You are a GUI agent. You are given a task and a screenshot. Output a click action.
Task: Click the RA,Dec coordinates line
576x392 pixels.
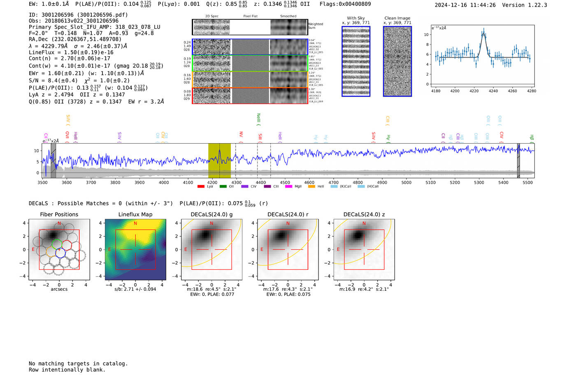tap(75, 39)
